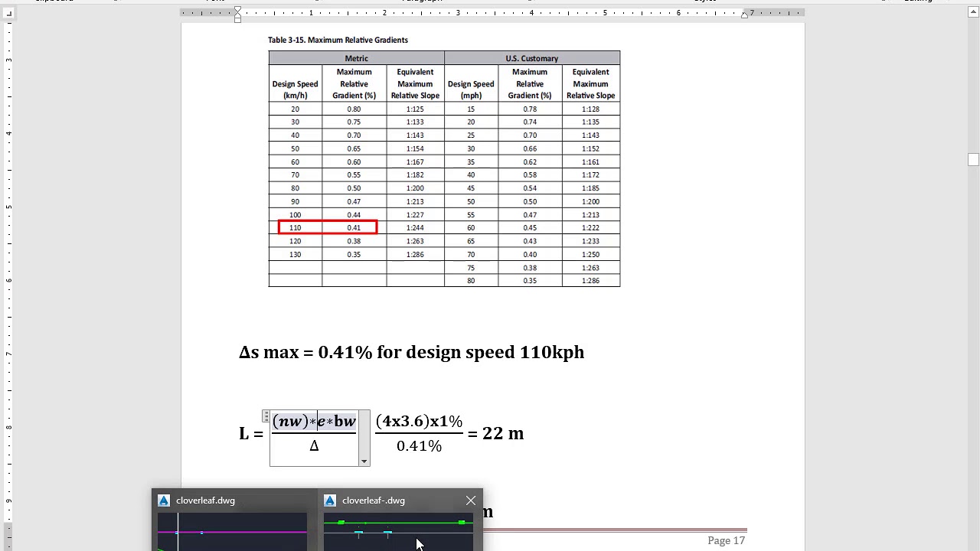Screen dimensions: 980x551
Task: Click the design speed cell '120'
Action: tap(295, 241)
